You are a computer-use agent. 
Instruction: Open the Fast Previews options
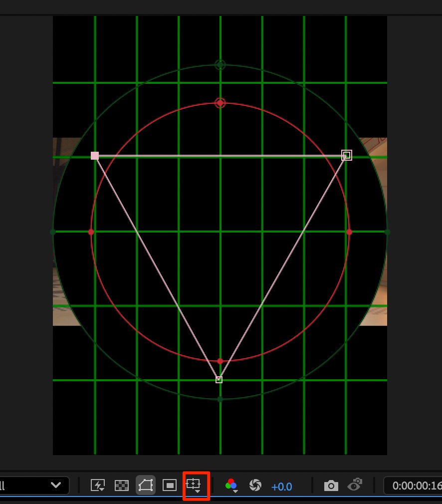click(98, 485)
